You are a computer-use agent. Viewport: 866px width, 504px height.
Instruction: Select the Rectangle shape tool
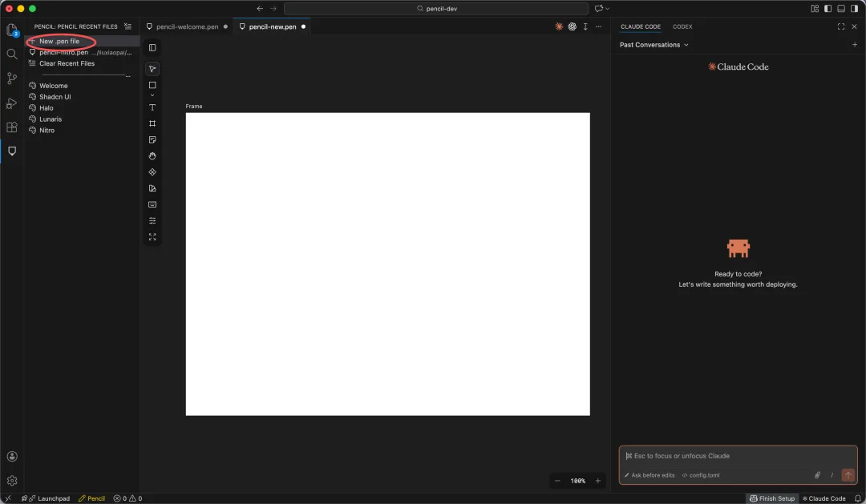coord(152,85)
